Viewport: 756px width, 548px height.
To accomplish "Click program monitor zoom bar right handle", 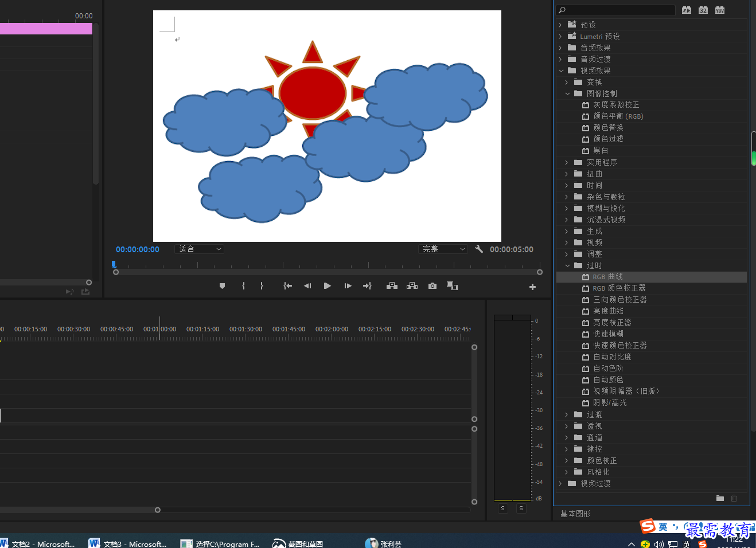I will [540, 272].
